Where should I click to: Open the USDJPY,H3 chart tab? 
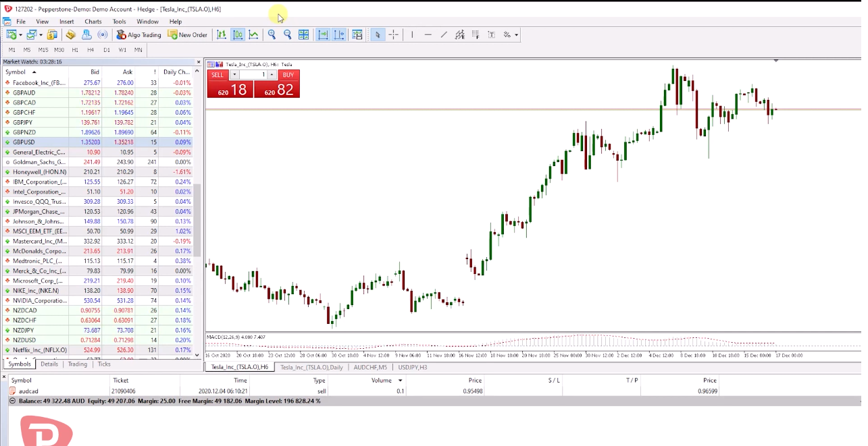coord(413,367)
